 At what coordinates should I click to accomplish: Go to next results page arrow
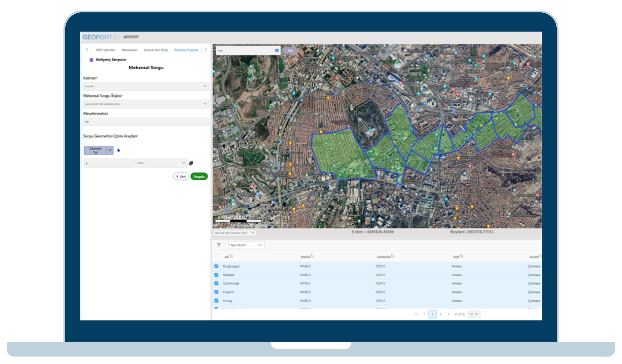point(448,314)
